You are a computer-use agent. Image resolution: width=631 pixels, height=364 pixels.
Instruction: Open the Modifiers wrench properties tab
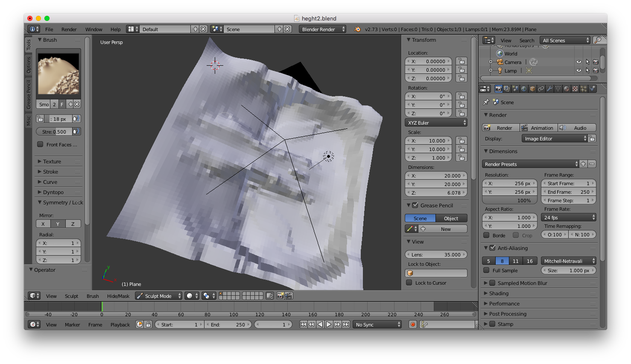pyautogui.click(x=549, y=89)
